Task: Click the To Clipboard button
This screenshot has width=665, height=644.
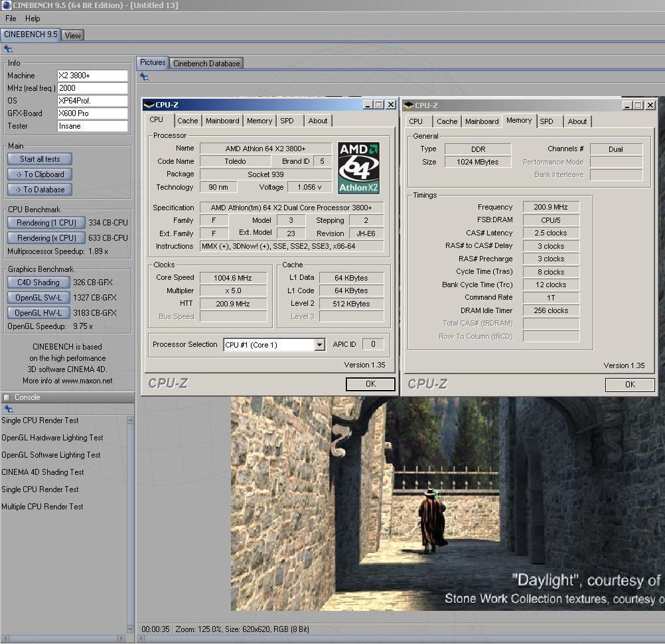Action: click(x=40, y=174)
